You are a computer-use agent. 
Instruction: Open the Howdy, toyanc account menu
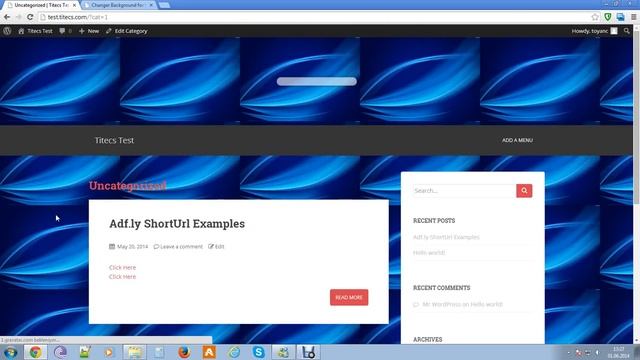(589, 31)
